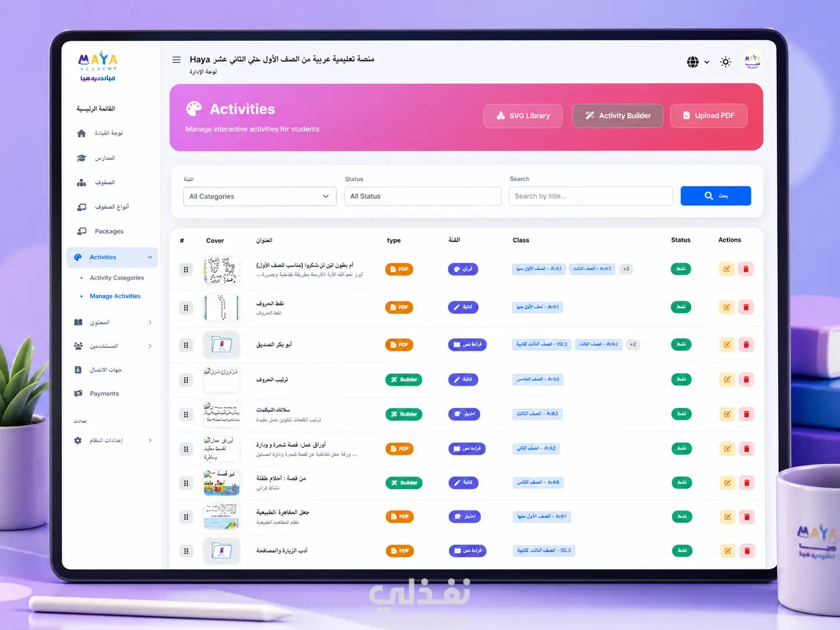Screen dimensions: 840x630
Task: Open أنواع الصفوف in the sidebar
Action: (112, 207)
